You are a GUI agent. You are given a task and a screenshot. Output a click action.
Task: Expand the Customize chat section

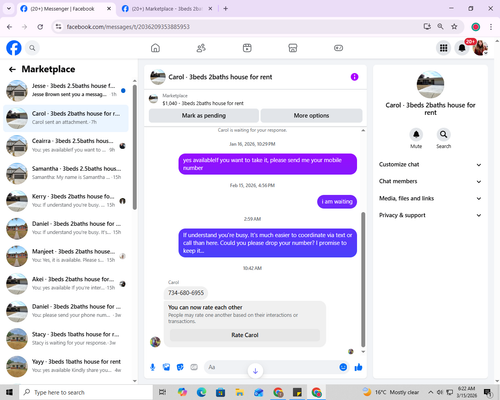click(430, 165)
